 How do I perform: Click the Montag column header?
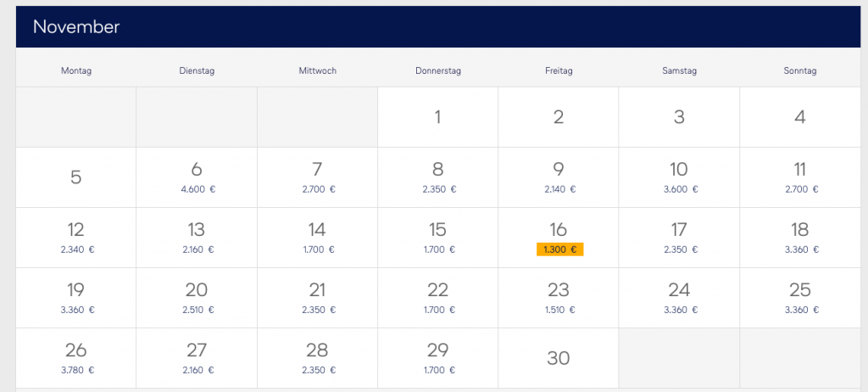[x=75, y=71]
